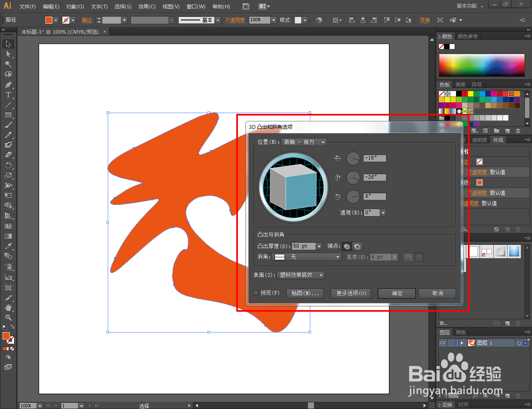Image resolution: width=532 pixels, height=409 pixels.
Task: Select the Magic Wand tool
Action: click(8, 64)
